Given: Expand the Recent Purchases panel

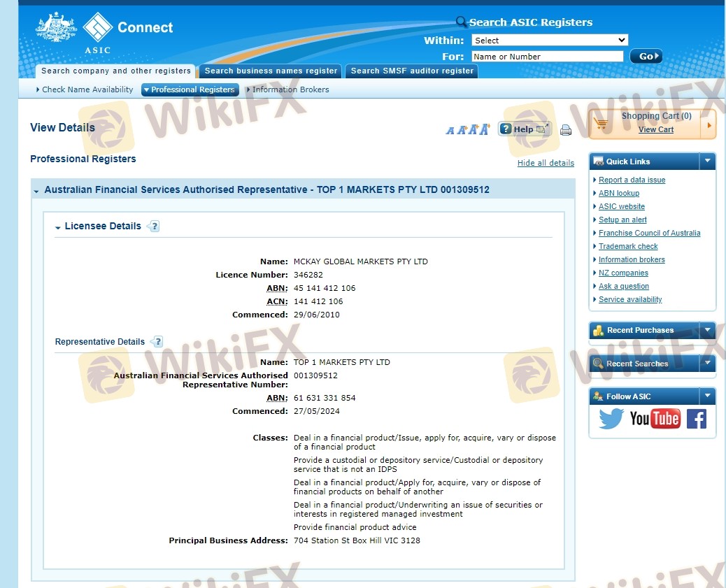Looking at the screenshot, I should point(707,330).
